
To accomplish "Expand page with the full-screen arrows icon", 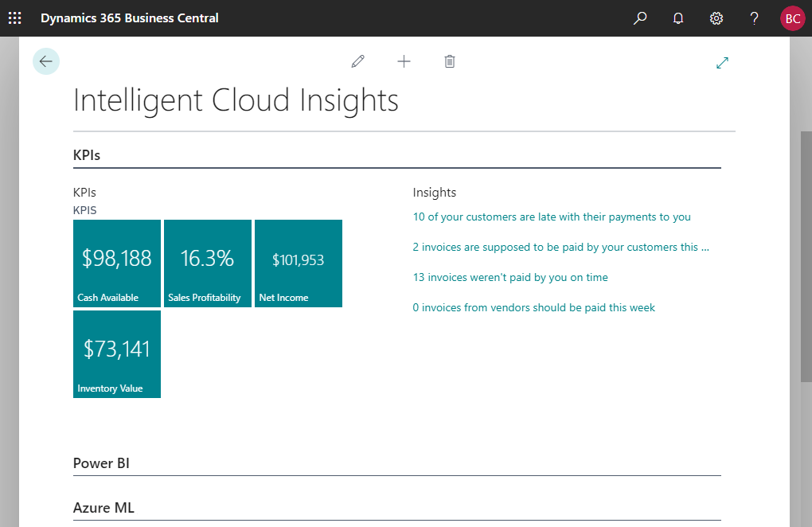I will pyautogui.click(x=723, y=62).
